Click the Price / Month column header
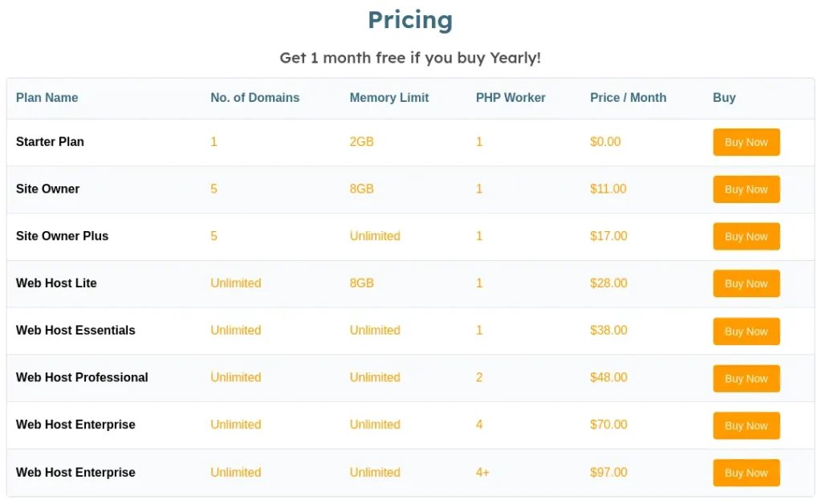The width and height of the screenshot is (822, 504). click(x=628, y=98)
